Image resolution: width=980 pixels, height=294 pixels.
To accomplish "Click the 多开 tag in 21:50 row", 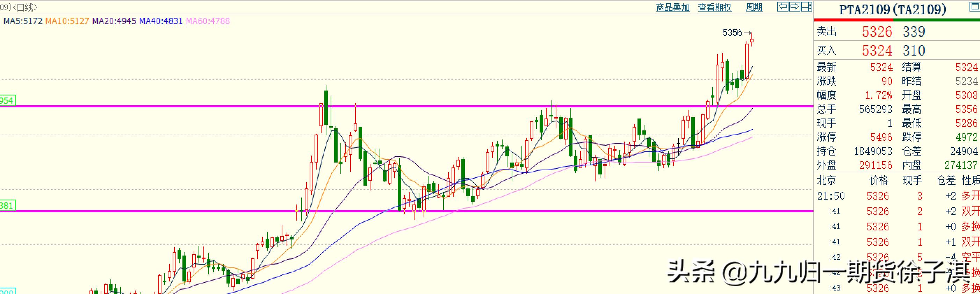I will pyautogui.click(x=971, y=196).
